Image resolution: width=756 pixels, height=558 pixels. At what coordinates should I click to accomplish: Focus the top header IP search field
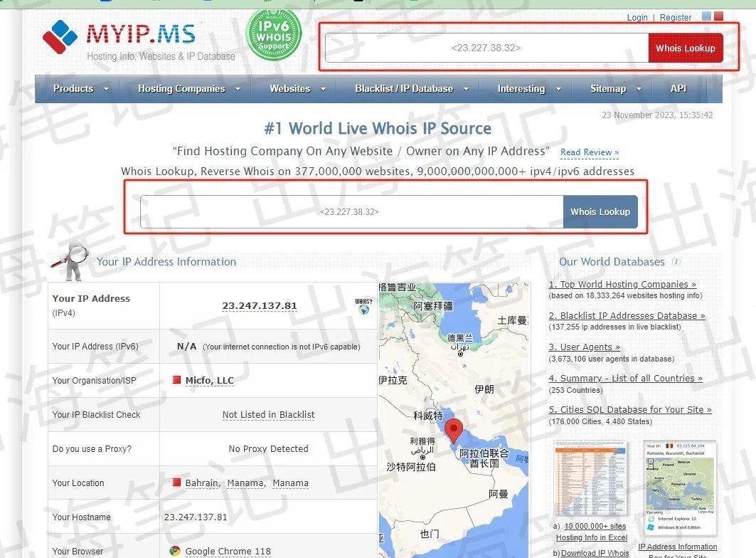pos(486,48)
